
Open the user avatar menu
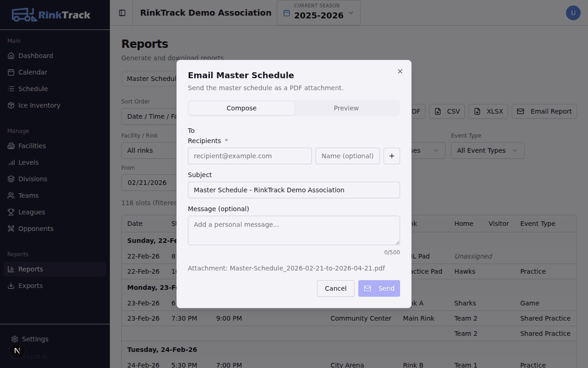(x=573, y=12)
